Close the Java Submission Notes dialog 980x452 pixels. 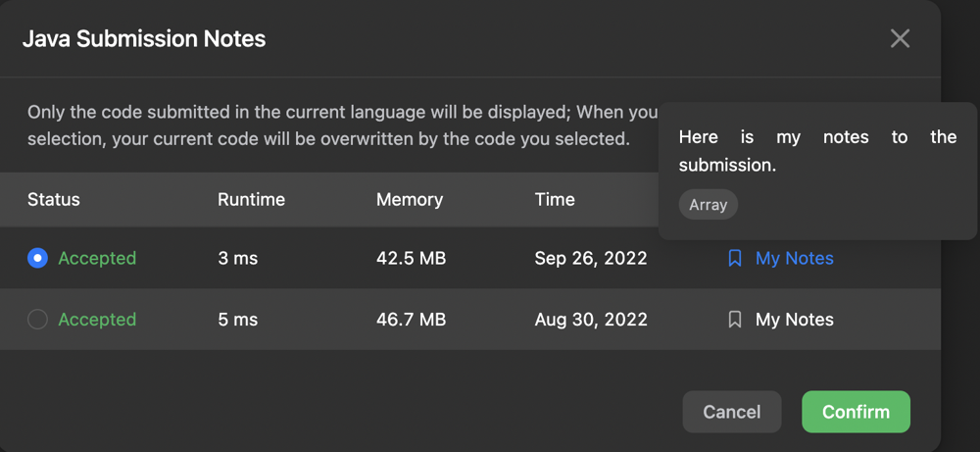point(900,38)
